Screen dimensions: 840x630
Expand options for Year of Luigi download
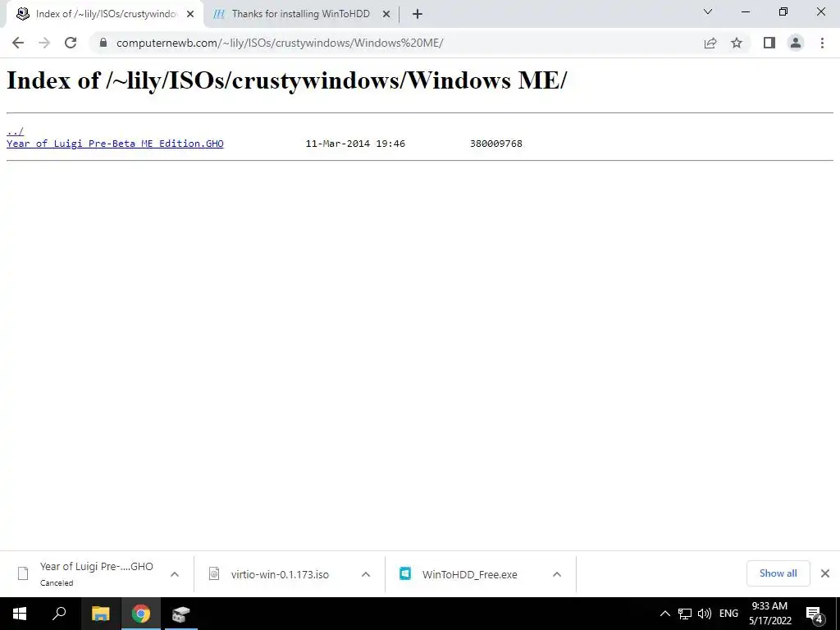(175, 574)
